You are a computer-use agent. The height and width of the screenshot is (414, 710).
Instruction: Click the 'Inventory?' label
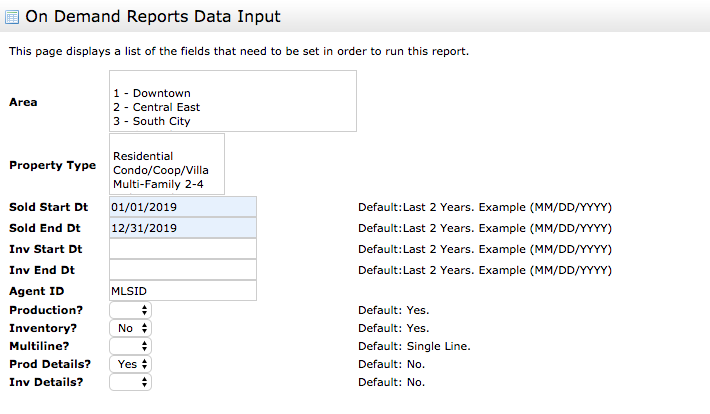click(43, 328)
